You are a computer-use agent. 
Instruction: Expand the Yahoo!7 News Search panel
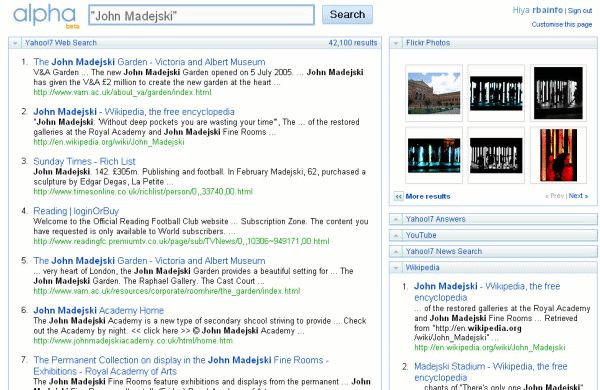(x=396, y=251)
